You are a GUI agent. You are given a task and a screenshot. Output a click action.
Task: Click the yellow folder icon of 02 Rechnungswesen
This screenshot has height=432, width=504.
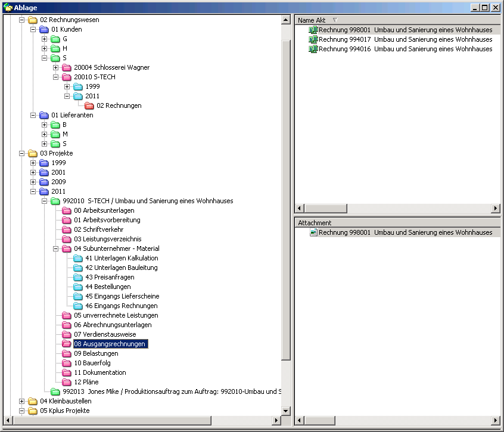tap(32, 20)
